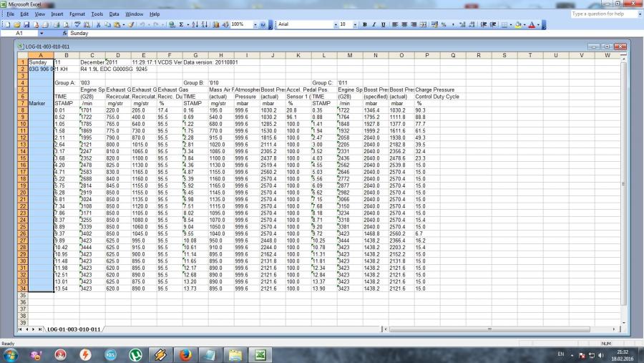Viewport: 644px width, 363px height.
Task: Toggle Bold formatting
Action: tap(364, 24)
